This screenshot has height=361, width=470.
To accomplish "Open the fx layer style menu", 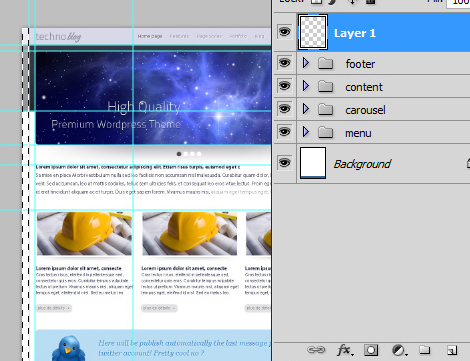I will click(x=344, y=350).
